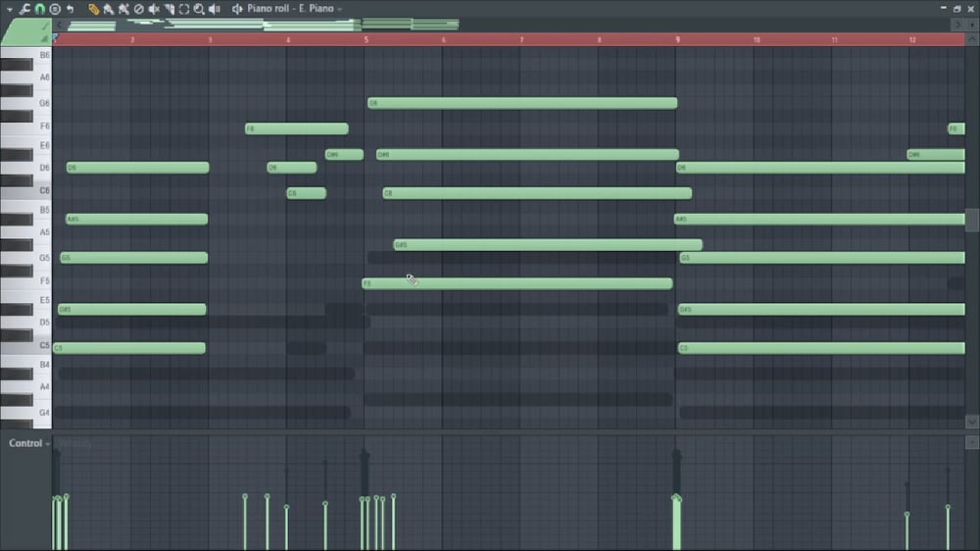Select the short D#6 note before bar 5
Viewport: 980px width, 551px height.
click(344, 154)
